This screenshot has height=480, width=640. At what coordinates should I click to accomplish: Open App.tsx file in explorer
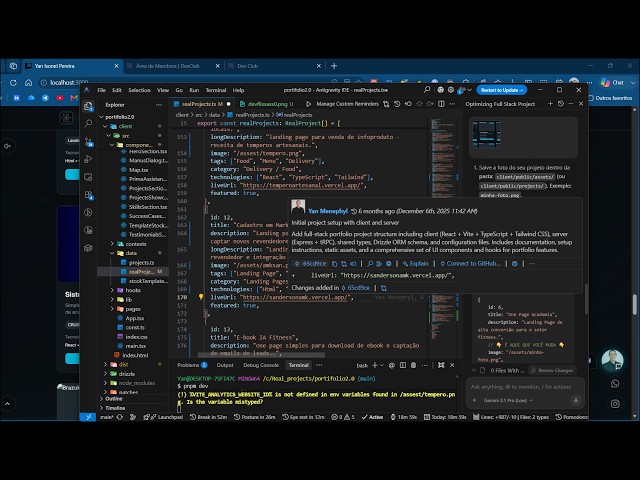(134, 318)
